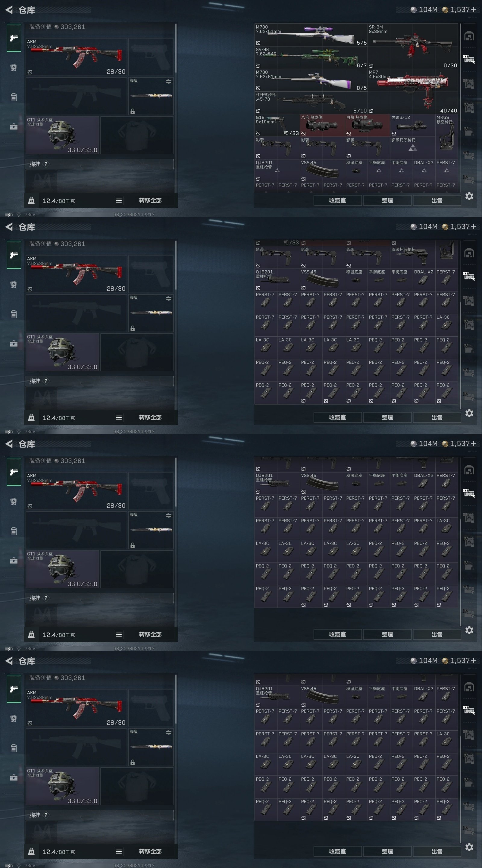Click swap arrows on 暗星 knife, topmost view
The image size is (482, 868).
(168, 82)
